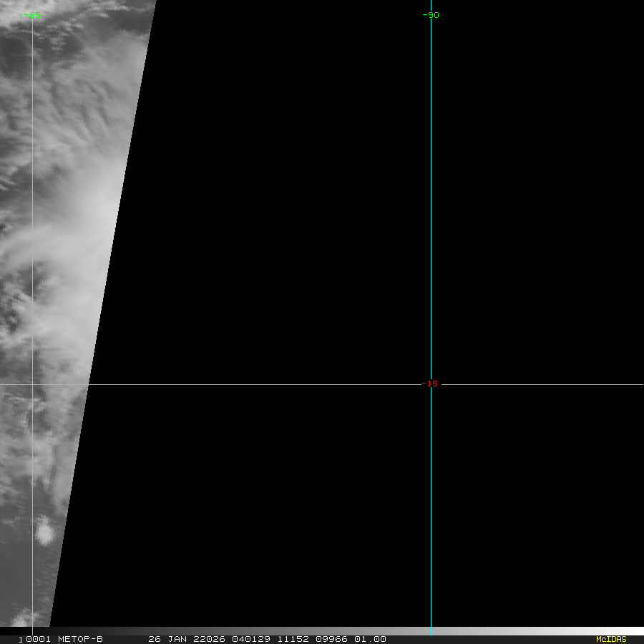The width and height of the screenshot is (644, 644).
Task: Click the yellow McIDAS label
Action: [x=610, y=639]
